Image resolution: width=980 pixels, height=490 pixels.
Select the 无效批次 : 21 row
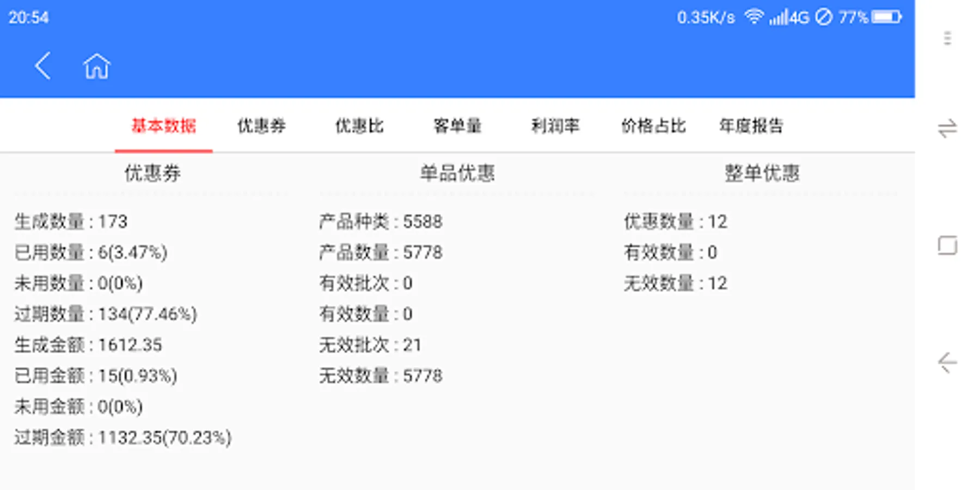click(x=370, y=345)
